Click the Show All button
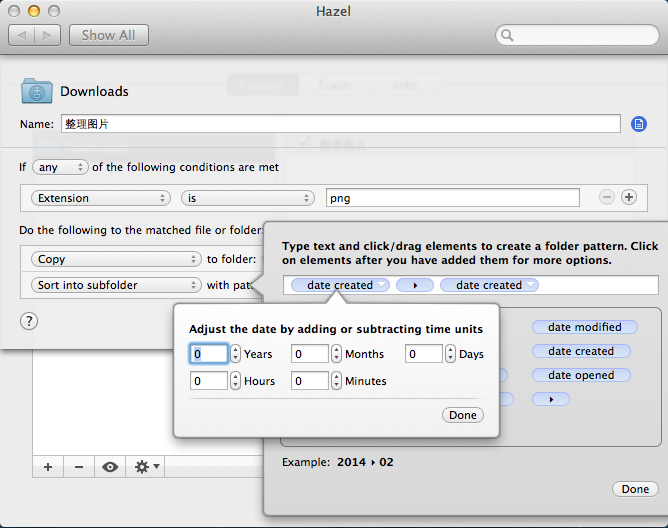Image resolution: width=668 pixels, height=528 pixels. (109, 35)
